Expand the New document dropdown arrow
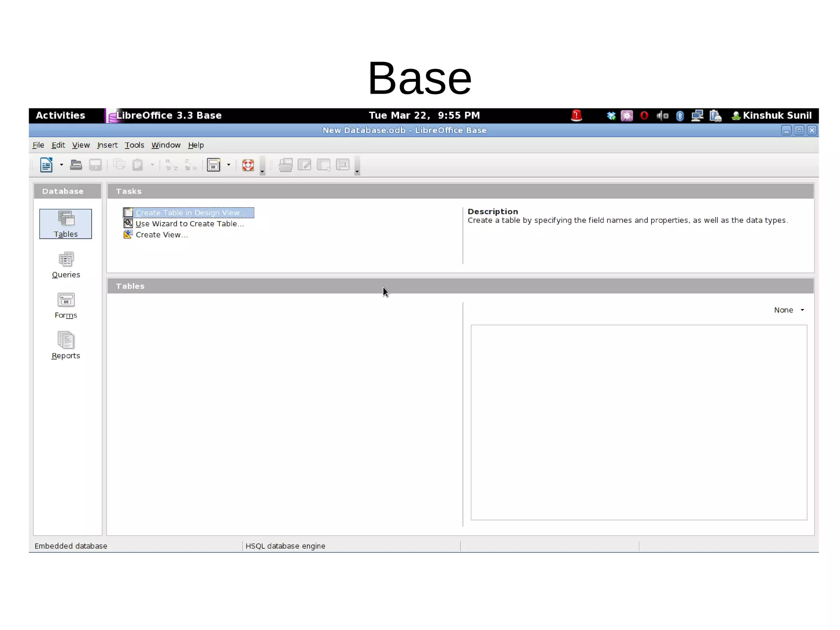The height and width of the screenshot is (630, 840). coord(62,165)
